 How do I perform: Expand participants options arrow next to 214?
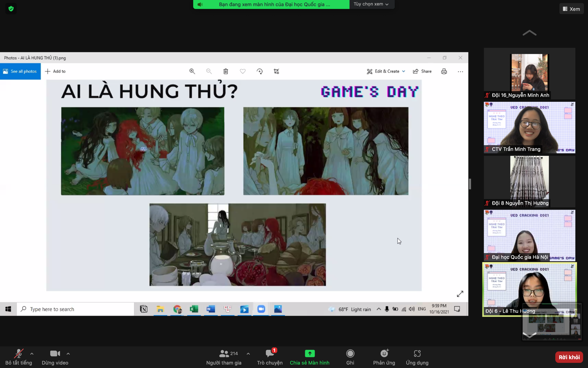click(248, 354)
